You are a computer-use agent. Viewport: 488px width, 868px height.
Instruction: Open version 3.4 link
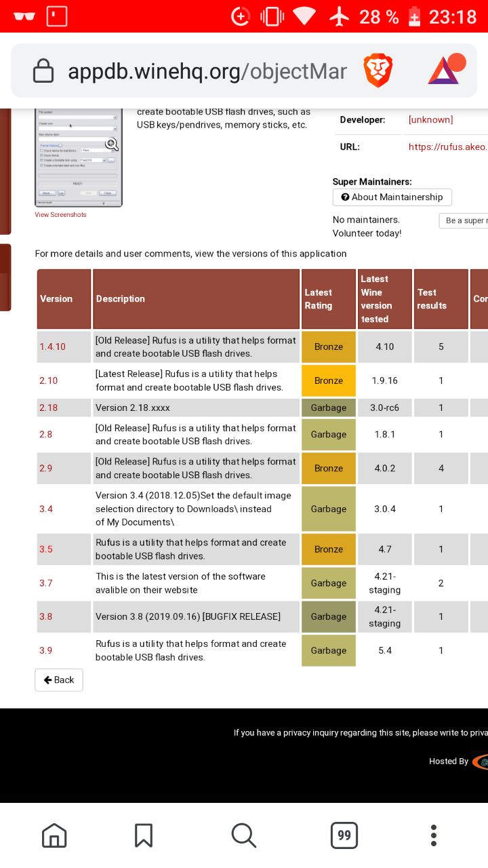pos(46,509)
